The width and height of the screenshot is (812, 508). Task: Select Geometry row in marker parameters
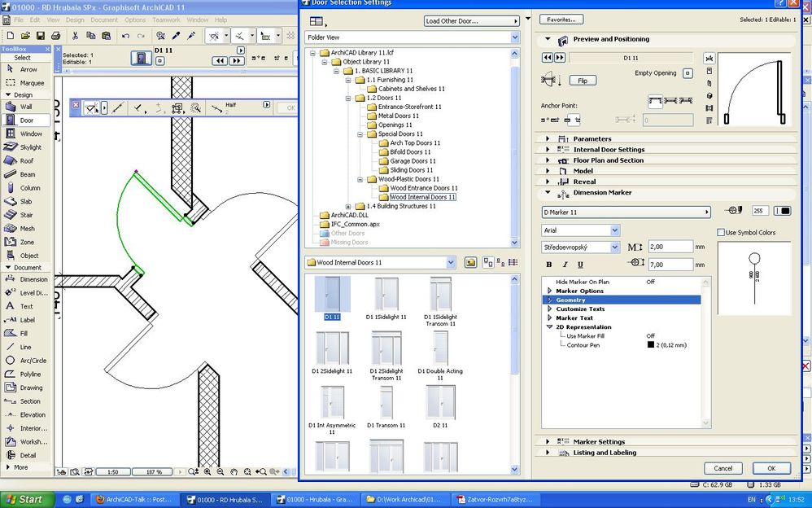pos(622,300)
